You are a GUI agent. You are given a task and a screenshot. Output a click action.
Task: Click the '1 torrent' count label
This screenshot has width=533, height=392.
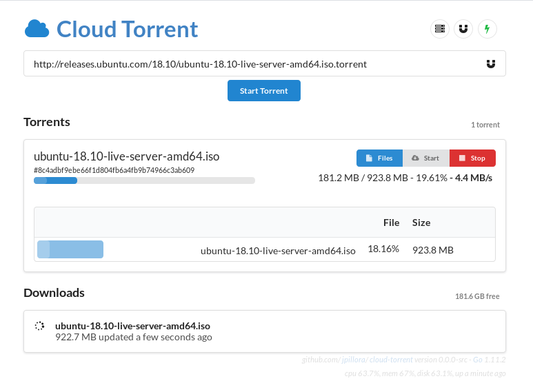485,125
